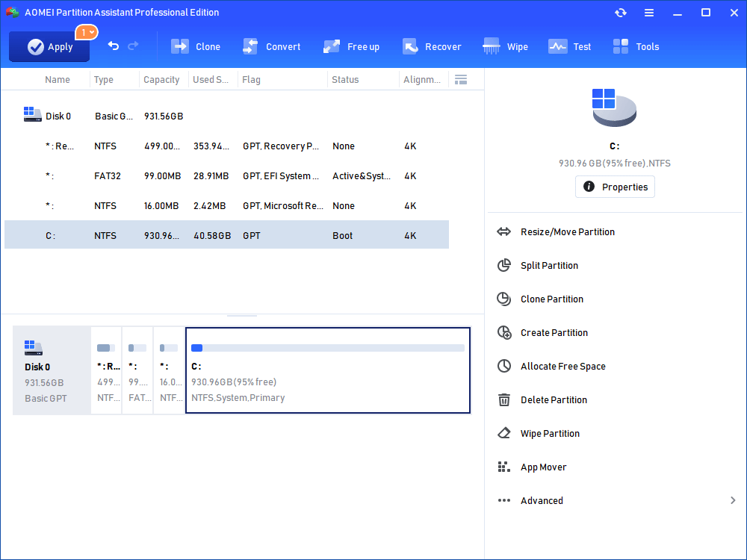This screenshot has height=560, width=747.
Task: Open Properties for C: partition
Action: [615, 187]
